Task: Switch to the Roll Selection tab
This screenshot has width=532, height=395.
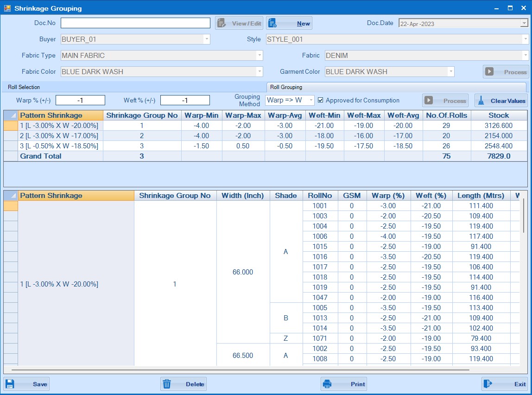Action: [24, 87]
